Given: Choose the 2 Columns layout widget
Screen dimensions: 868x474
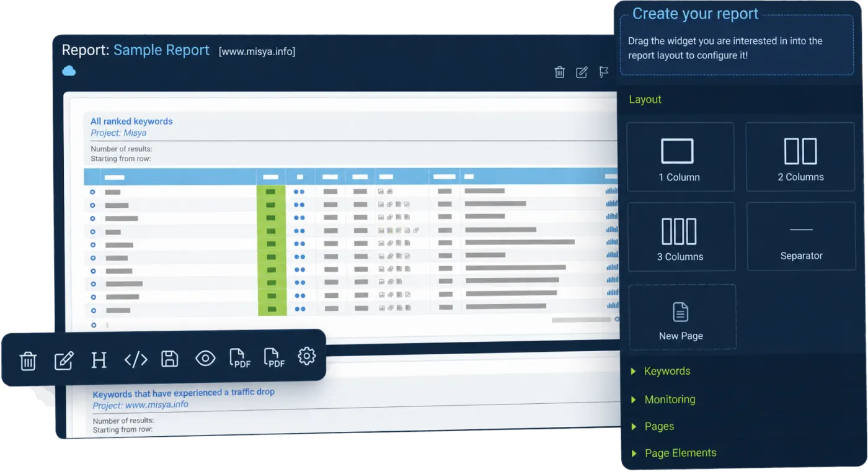Looking at the screenshot, I should [x=800, y=156].
